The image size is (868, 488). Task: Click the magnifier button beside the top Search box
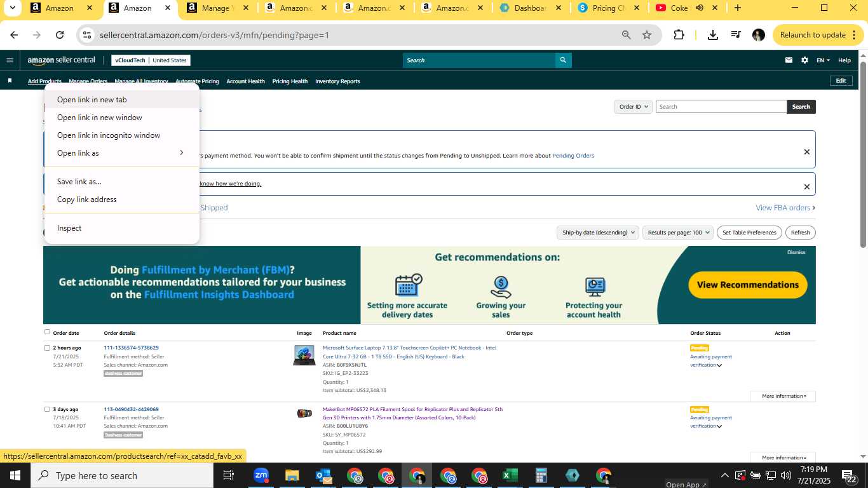pyautogui.click(x=562, y=60)
